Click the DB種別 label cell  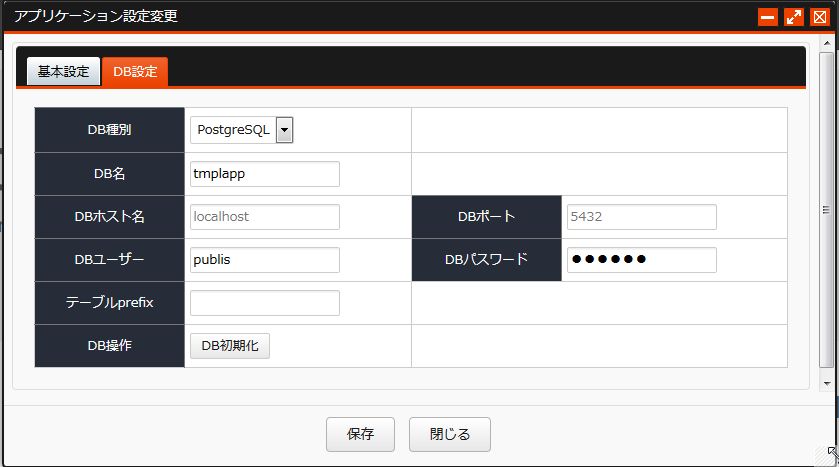point(110,130)
